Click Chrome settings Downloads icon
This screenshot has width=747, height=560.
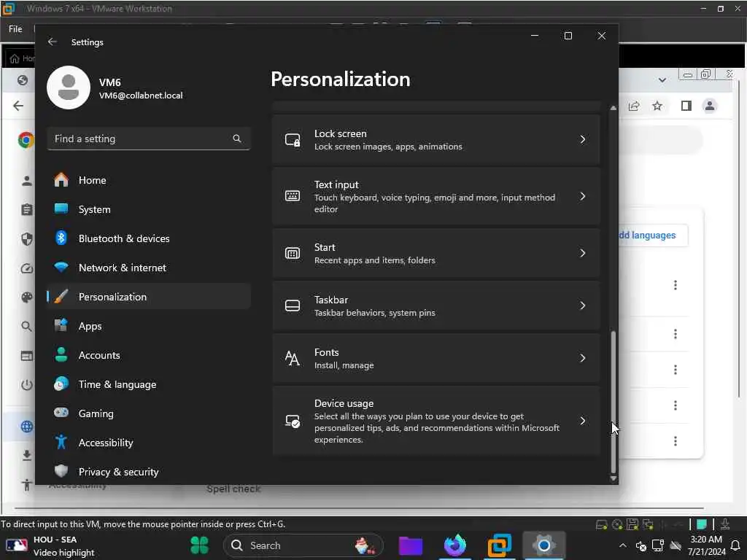tap(27, 456)
